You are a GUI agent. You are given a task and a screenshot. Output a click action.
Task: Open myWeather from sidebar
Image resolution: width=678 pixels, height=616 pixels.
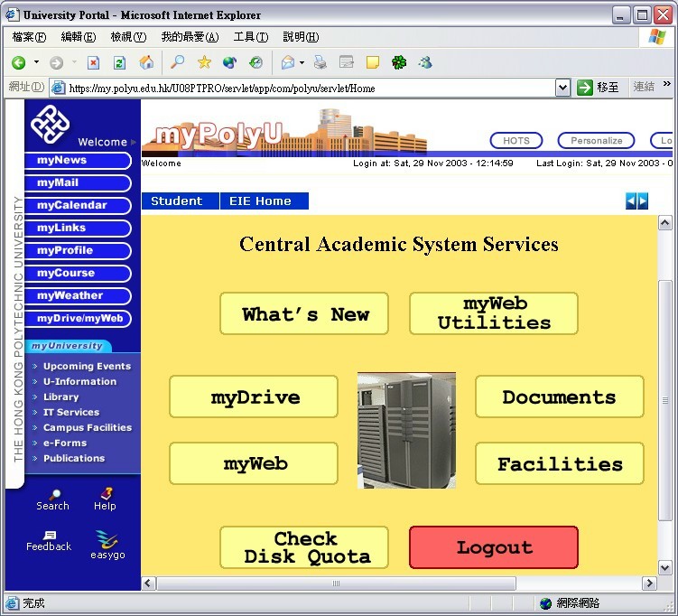[x=79, y=296]
